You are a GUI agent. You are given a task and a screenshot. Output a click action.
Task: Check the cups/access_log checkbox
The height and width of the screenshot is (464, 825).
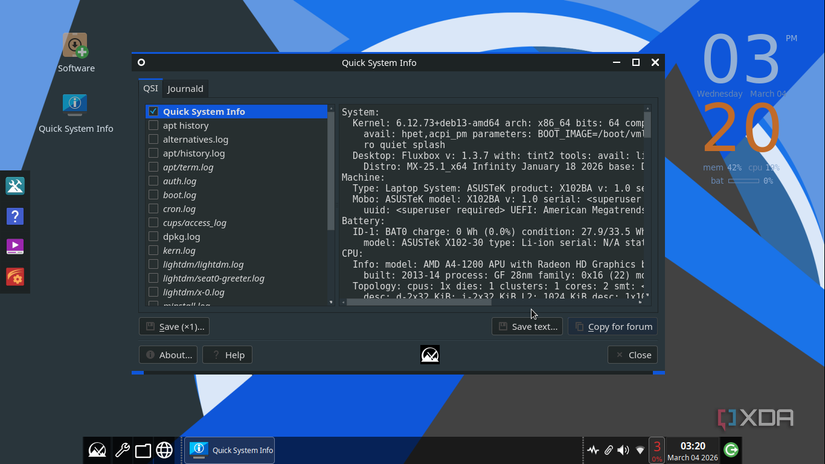click(153, 223)
